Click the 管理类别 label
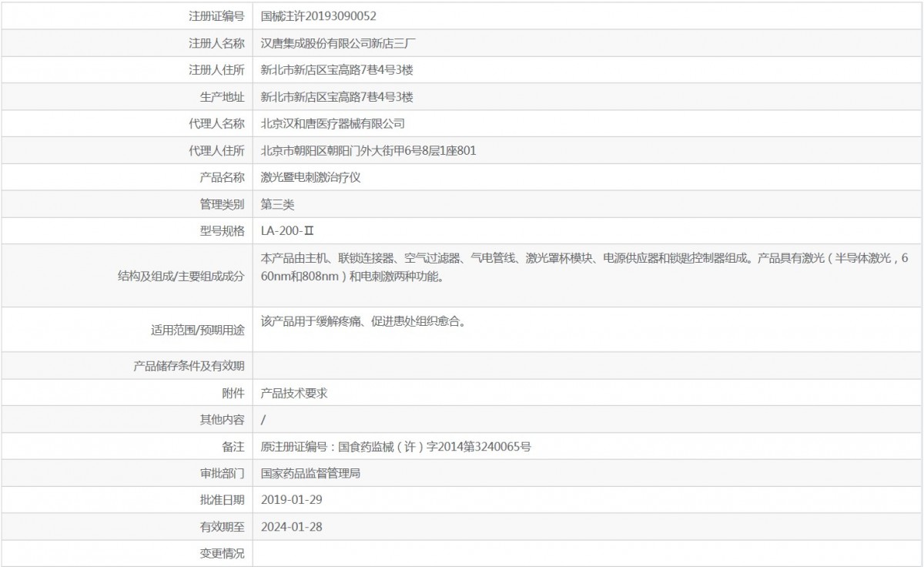This screenshot has width=924, height=567. click(x=223, y=204)
